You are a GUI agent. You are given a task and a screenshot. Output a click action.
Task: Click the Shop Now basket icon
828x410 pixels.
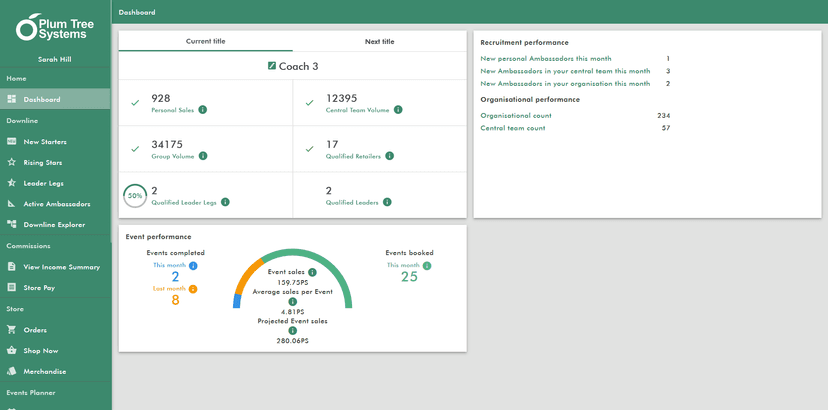pyautogui.click(x=12, y=351)
